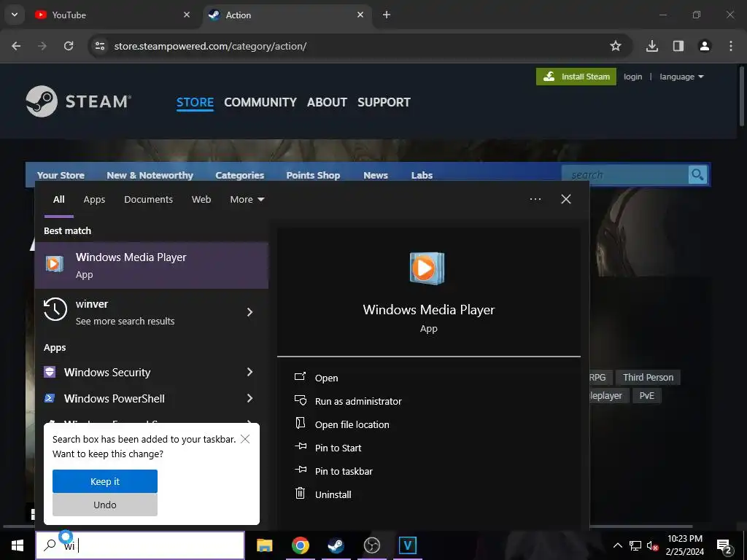
Task: Bookmark this page with the star
Action: pyautogui.click(x=616, y=46)
